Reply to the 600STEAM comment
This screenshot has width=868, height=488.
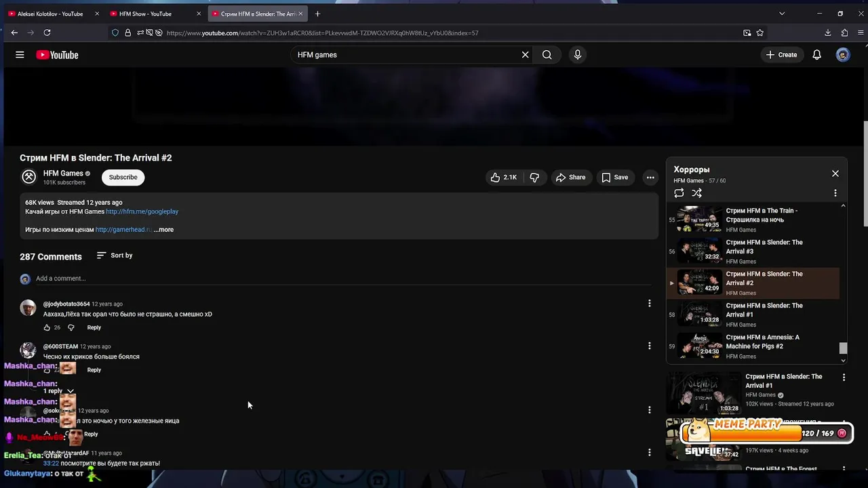tap(94, 370)
